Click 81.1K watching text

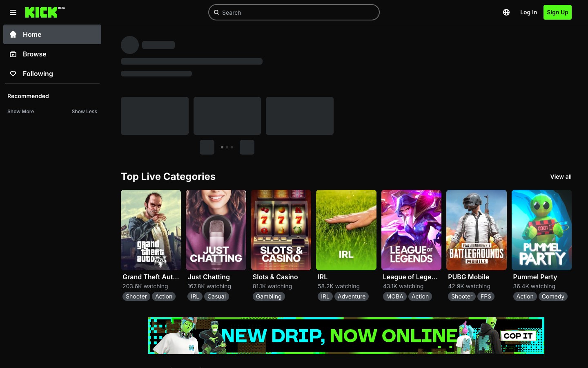pyautogui.click(x=272, y=286)
